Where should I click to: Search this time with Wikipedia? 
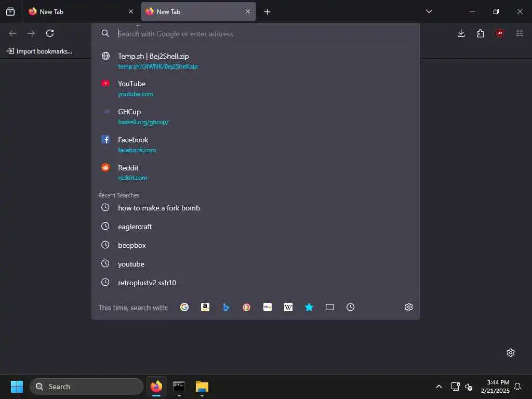click(288, 307)
